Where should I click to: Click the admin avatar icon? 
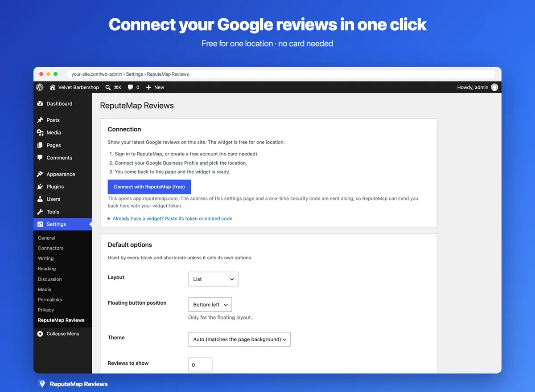(x=494, y=87)
